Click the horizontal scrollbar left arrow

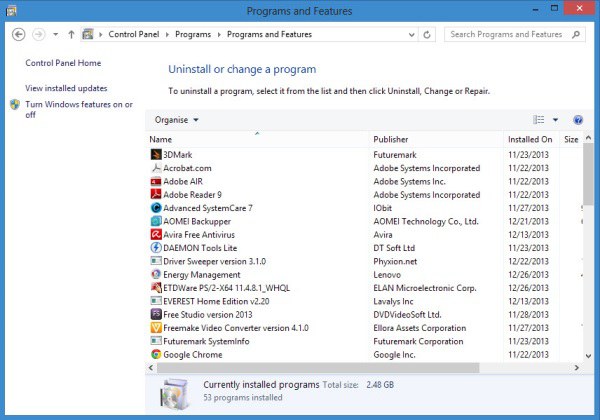[x=151, y=368]
